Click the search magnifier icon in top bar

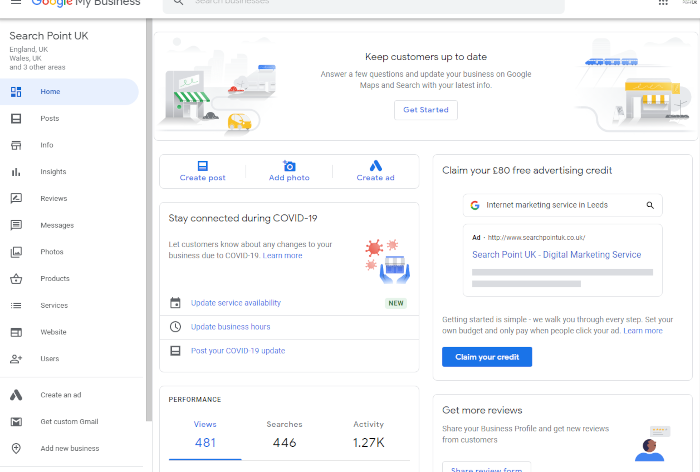coord(179,2)
